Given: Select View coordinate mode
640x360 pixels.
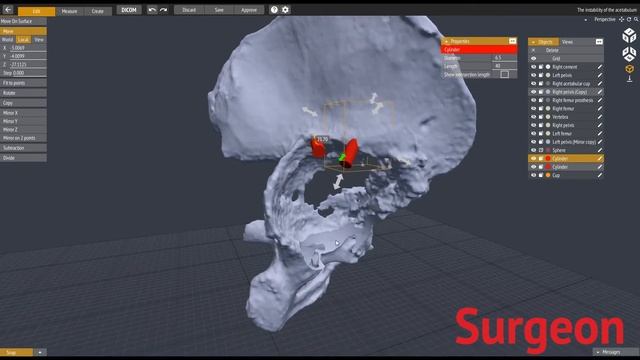Looking at the screenshot, I should [39, 40].
